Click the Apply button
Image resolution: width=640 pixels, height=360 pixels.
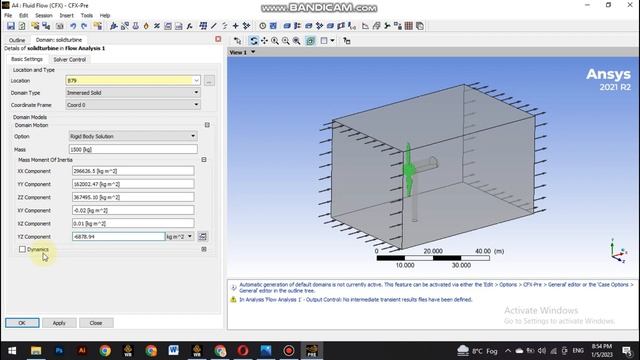tap(59, 323)
